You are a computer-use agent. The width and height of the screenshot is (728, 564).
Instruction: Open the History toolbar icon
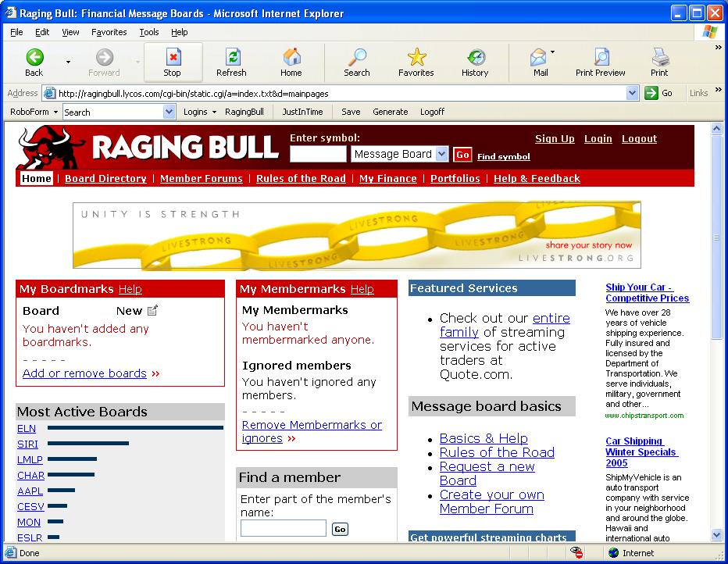(x=475, y=58)
